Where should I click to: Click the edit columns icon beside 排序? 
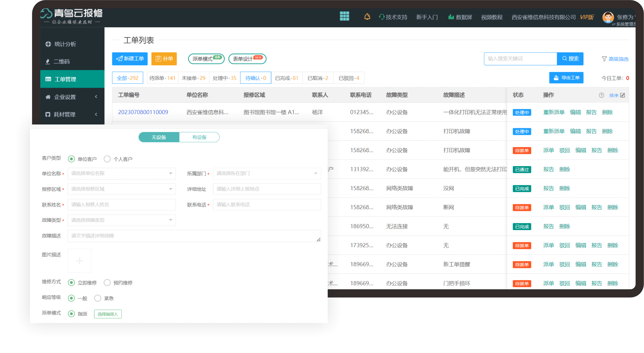point(622,95)
